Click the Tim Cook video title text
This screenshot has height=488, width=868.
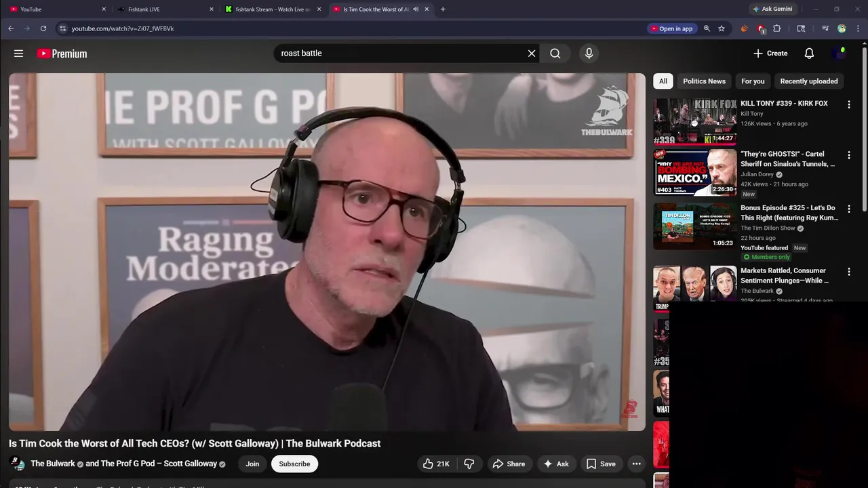(x=195, y=443)
